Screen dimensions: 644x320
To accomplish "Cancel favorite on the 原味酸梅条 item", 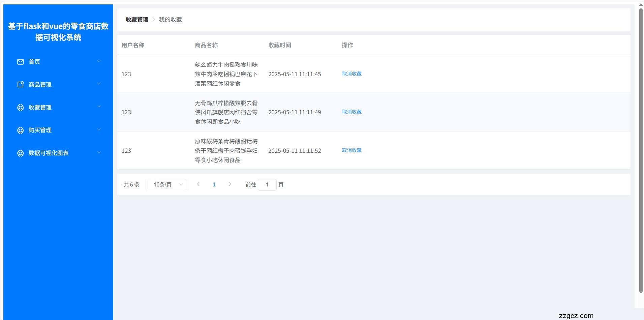I will tap(351, 150).
